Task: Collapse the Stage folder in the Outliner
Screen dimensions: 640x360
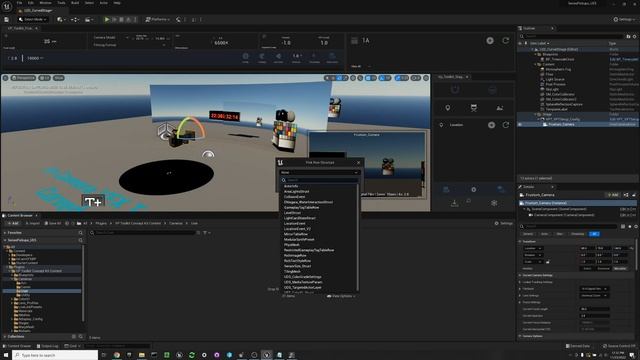Action: tap(536, 114)
